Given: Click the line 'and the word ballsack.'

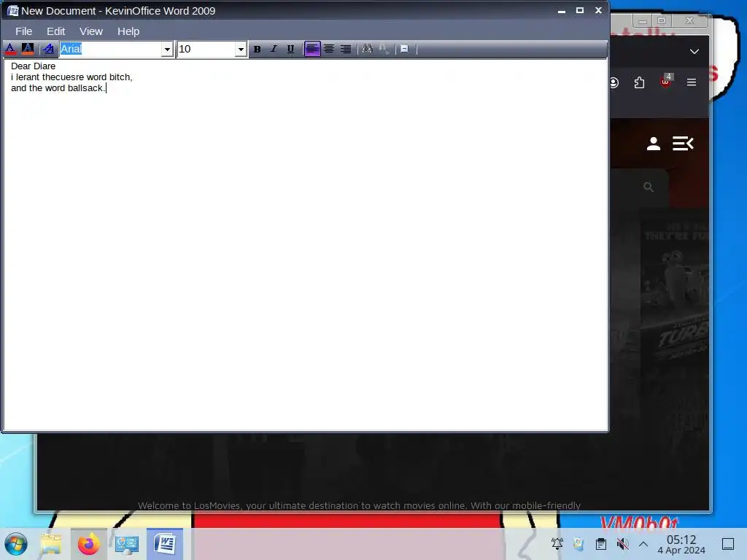Looking at the screenshot, I should coord(58,88).
